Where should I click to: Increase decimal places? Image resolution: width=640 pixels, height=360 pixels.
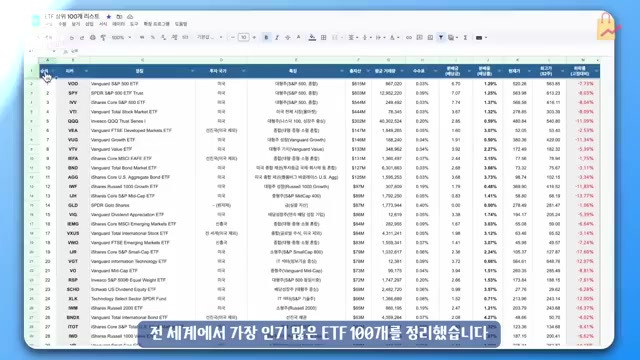coord(174,38)
